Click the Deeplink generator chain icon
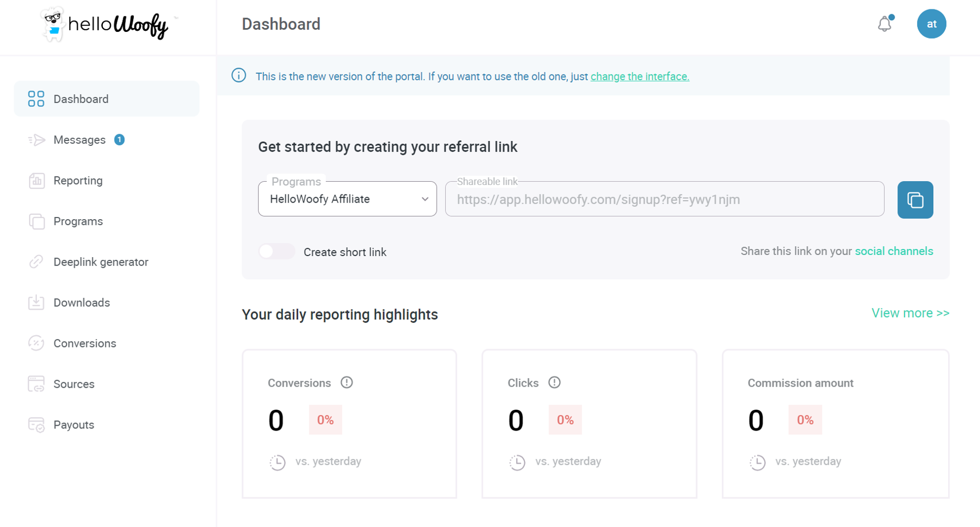This screenshot has height=527, width=980. point(36,262)
